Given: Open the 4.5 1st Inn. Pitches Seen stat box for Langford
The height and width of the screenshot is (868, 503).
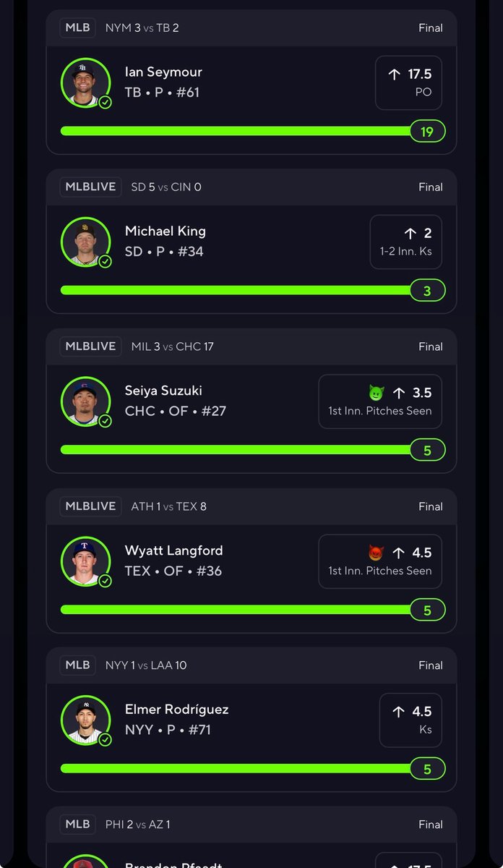Looking at the screenshot, I should click(380, 561).
